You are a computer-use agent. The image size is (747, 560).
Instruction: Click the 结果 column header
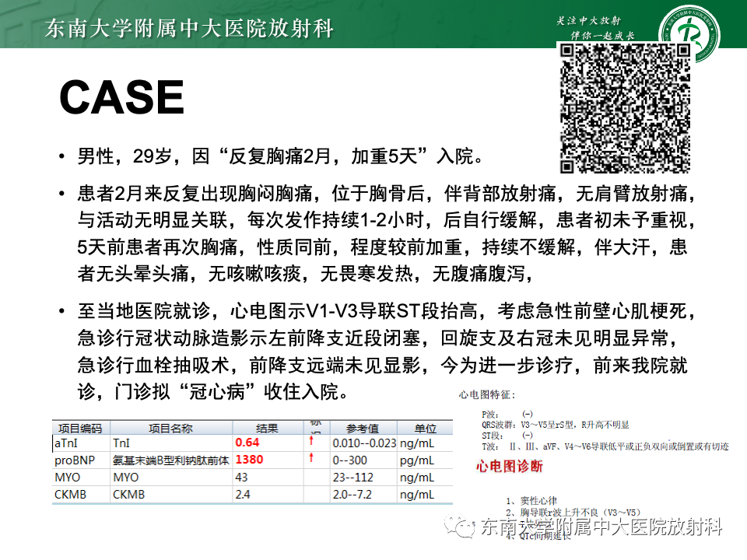click(x=267, y=428)
